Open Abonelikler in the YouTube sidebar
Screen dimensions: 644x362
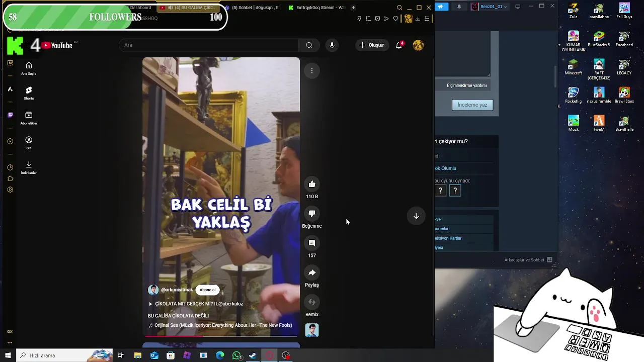point(29,118)
